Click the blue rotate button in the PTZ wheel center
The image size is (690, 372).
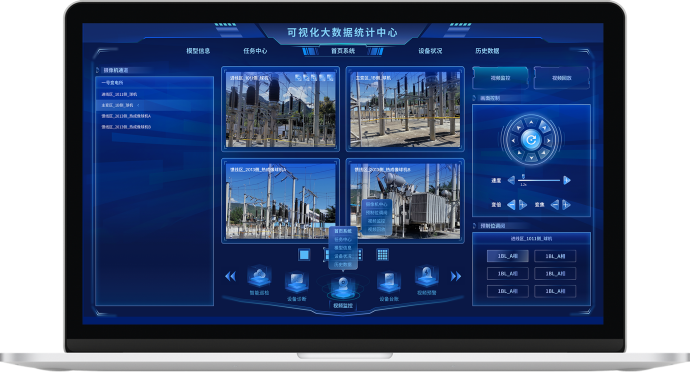coord(531,140)
